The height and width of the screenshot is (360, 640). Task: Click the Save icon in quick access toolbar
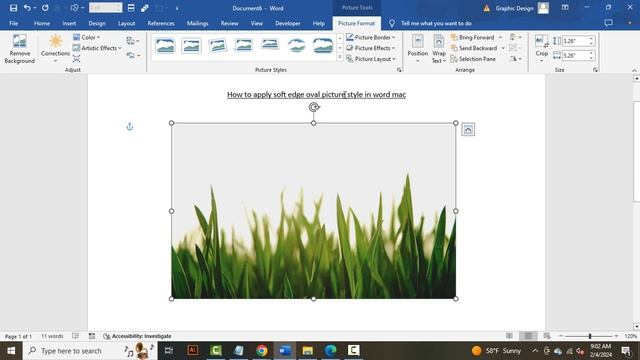[13, 8]
